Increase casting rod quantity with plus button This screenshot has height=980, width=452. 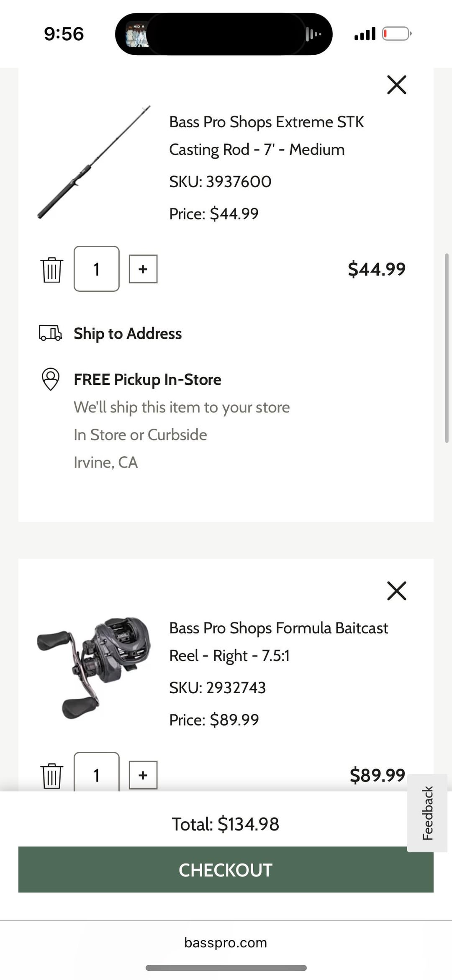point(143,269)
